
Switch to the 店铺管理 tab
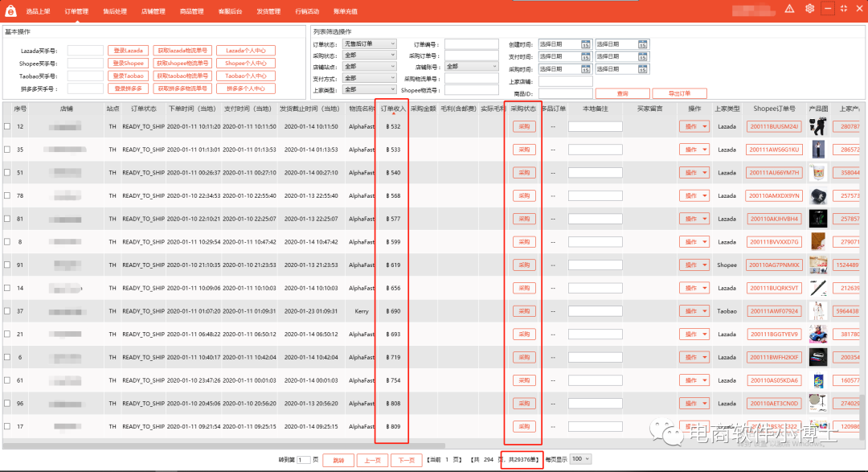coord(154,11)
